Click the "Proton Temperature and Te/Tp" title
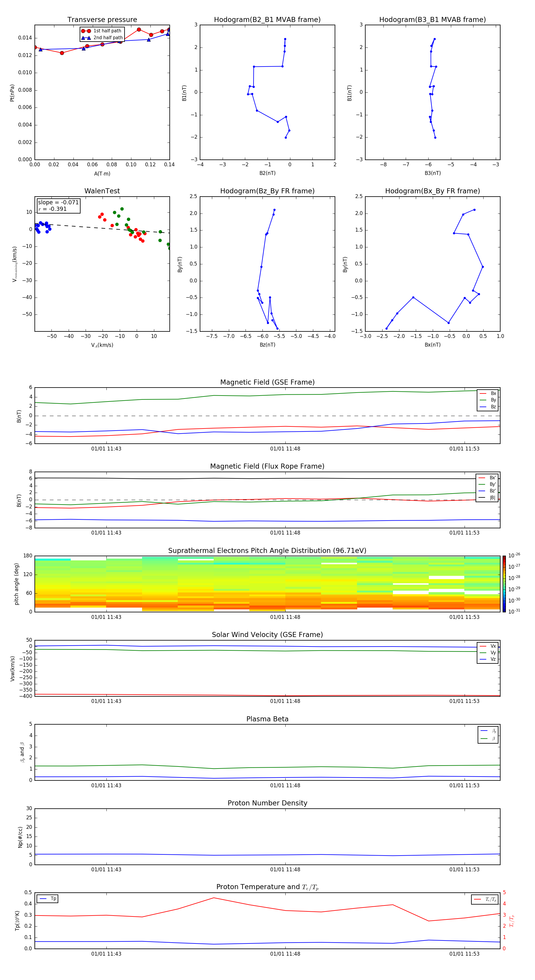Viewport: 535px width, 980px height. pos(267,887)
